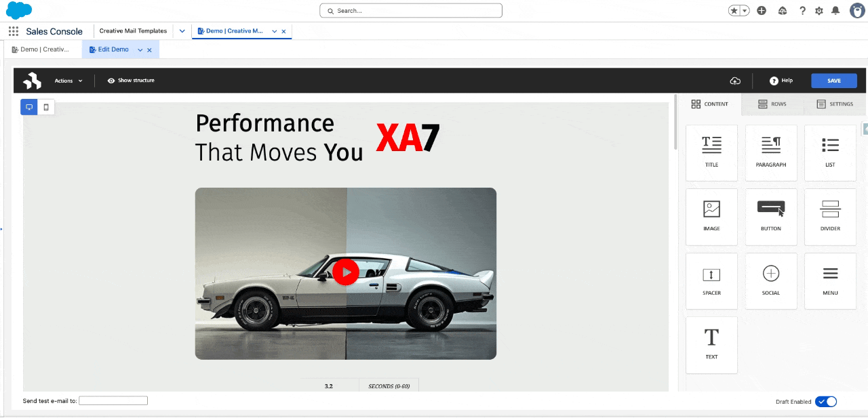Open the Actions dropdown menu

pyautogui.click(x=68, y=81)
